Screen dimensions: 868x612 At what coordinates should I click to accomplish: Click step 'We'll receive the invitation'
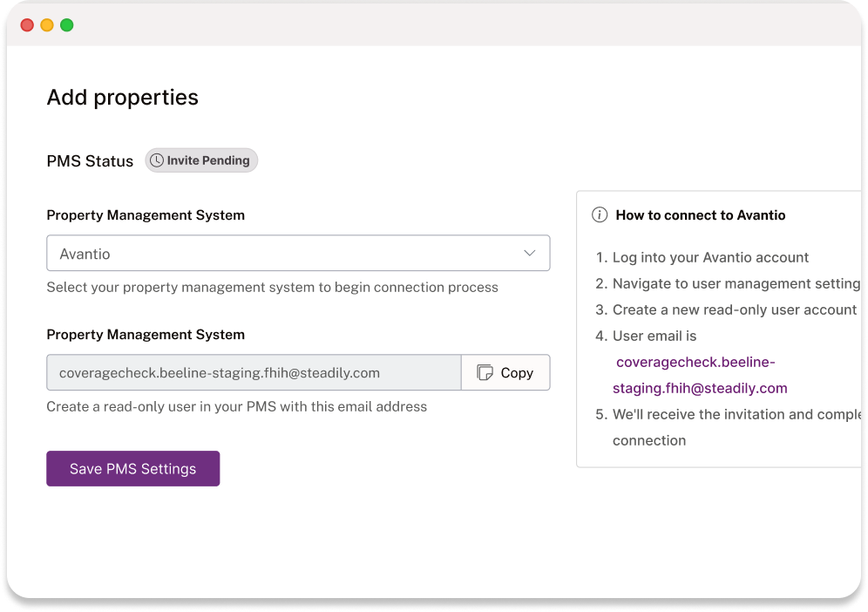736,427
